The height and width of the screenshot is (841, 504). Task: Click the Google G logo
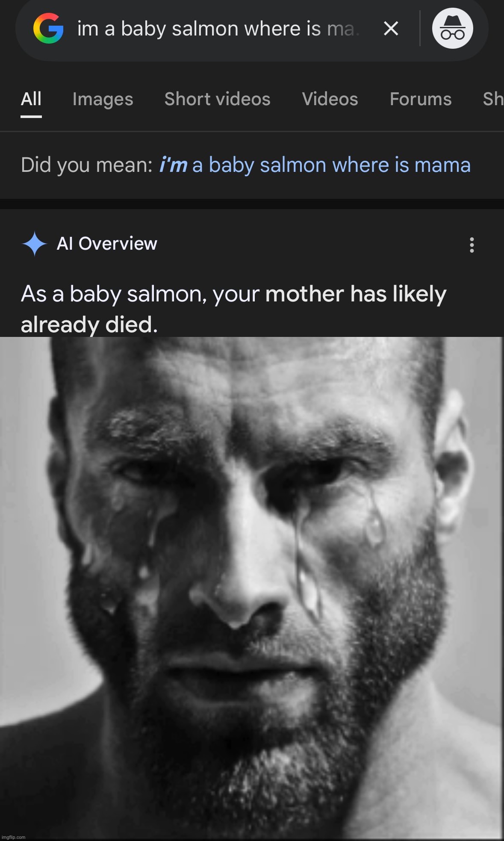[x=48, y=29]
